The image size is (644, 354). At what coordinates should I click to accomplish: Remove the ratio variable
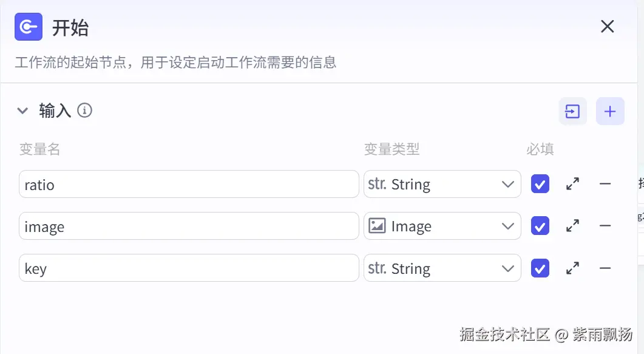[605, 184]
